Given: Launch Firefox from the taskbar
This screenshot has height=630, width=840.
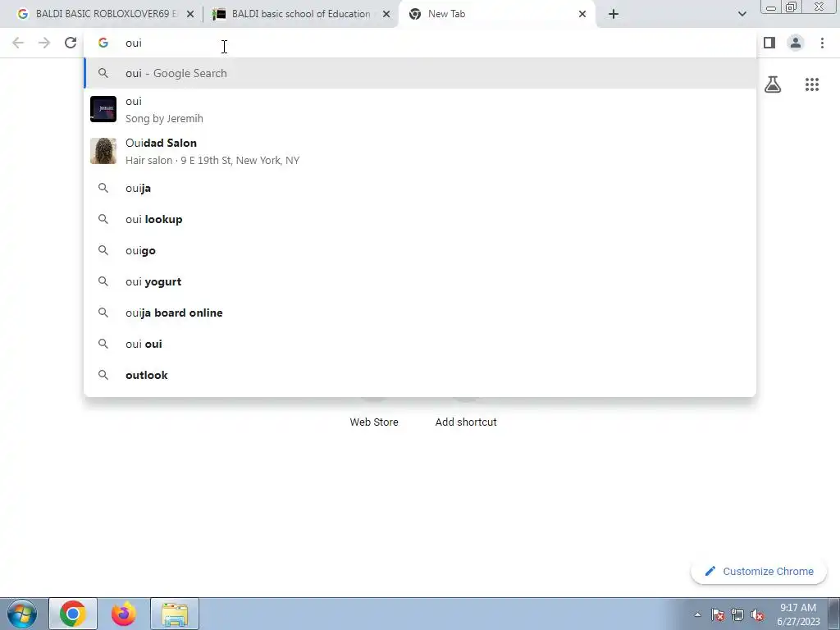Looking at the screenshot, I should (x=123, y=614).
